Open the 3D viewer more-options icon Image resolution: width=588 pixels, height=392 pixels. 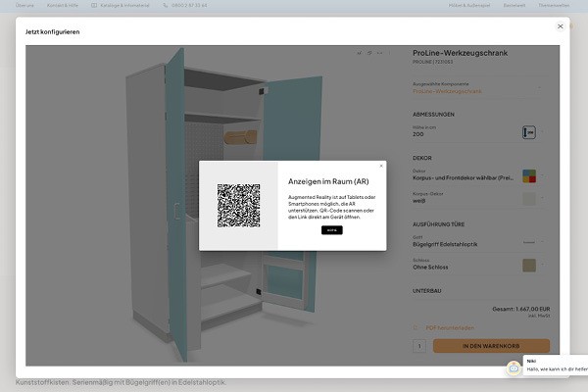tap(389, 53)
